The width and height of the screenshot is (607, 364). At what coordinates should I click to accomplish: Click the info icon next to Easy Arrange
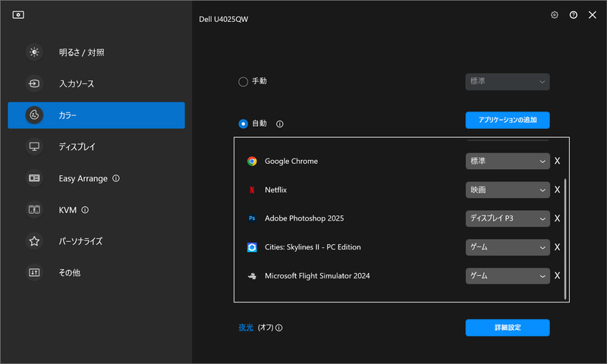[116, 178]
